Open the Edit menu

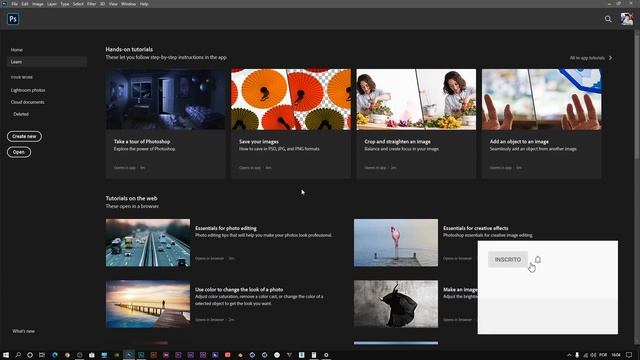pyautogui.click(x=25, y=4)
